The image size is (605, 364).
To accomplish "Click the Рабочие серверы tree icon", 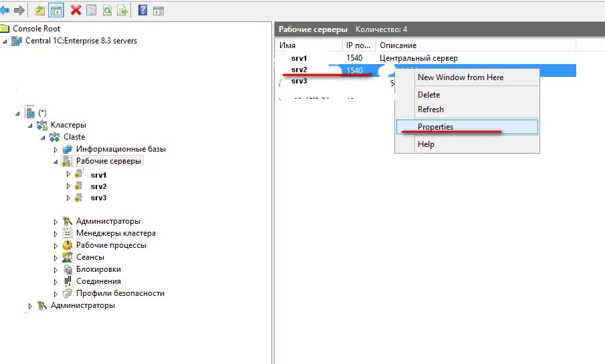I will (67, 161).
